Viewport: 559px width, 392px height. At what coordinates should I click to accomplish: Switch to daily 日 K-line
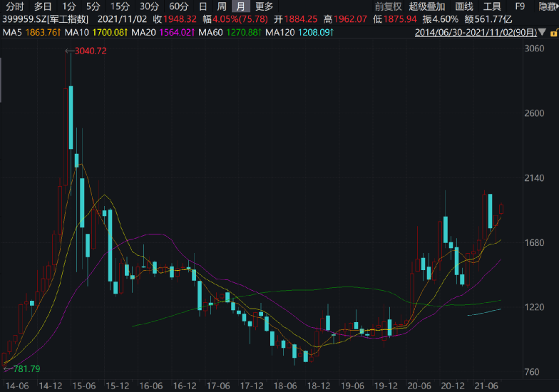pos(203,6)
